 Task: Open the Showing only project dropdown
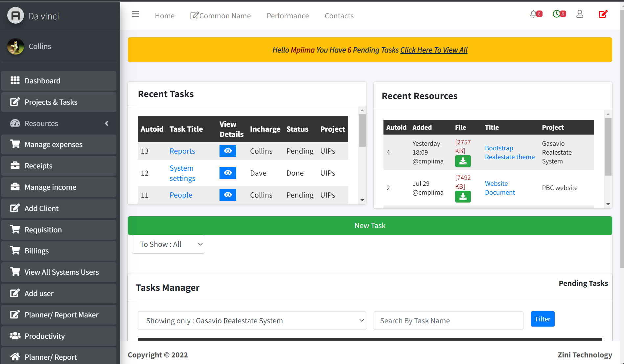coord(252,321)
